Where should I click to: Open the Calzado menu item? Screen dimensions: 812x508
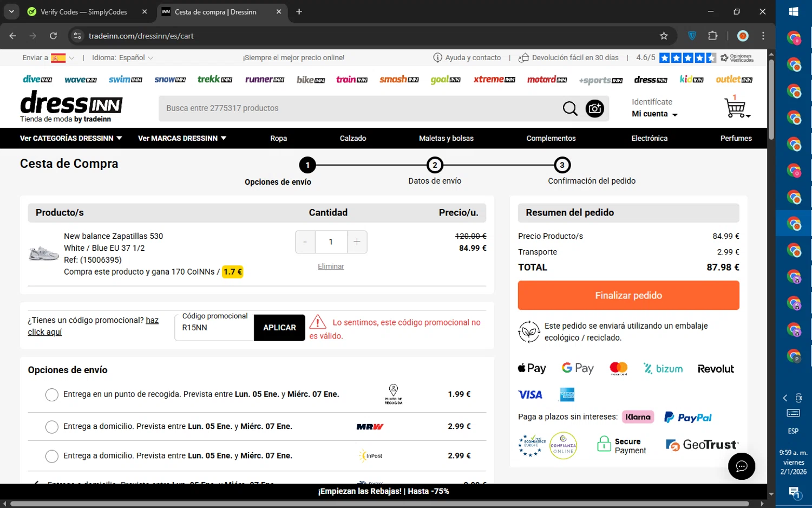pyautogui.click(x=353, y=138)
